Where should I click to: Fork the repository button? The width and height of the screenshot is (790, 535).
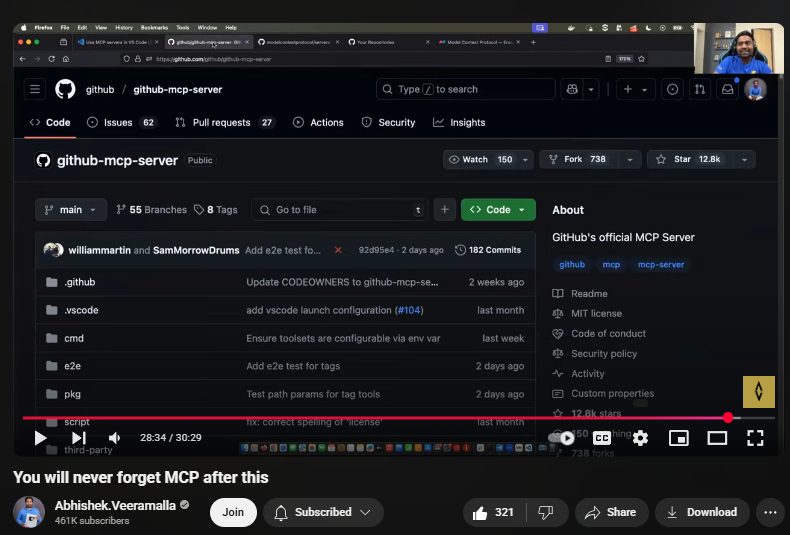point(577,159)
